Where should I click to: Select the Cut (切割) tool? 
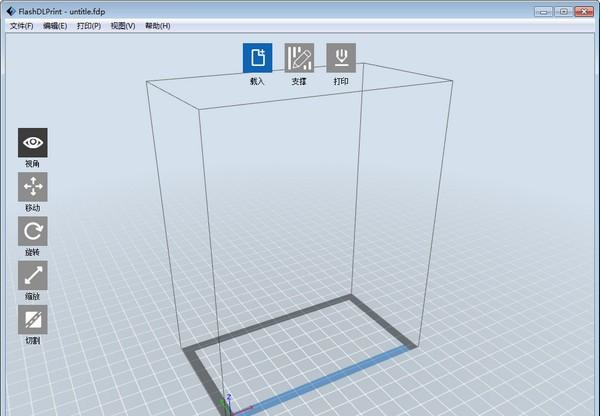coord(33,320)
